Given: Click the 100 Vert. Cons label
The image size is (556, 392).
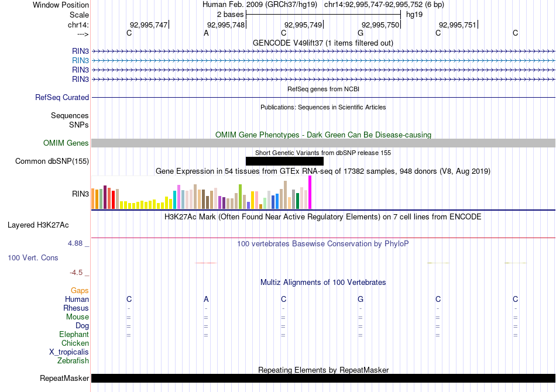Looking at the screenshot, I should click(x=33, y=257).
